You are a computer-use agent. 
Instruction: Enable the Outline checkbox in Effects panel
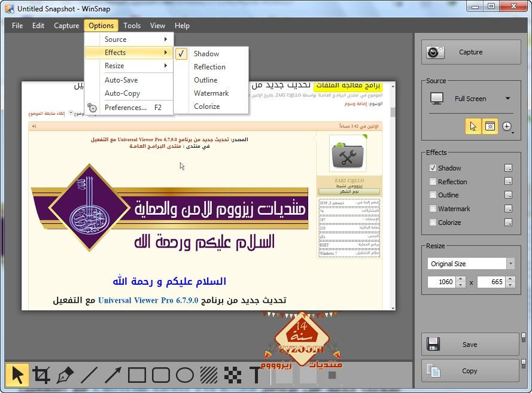pos(433,195)
